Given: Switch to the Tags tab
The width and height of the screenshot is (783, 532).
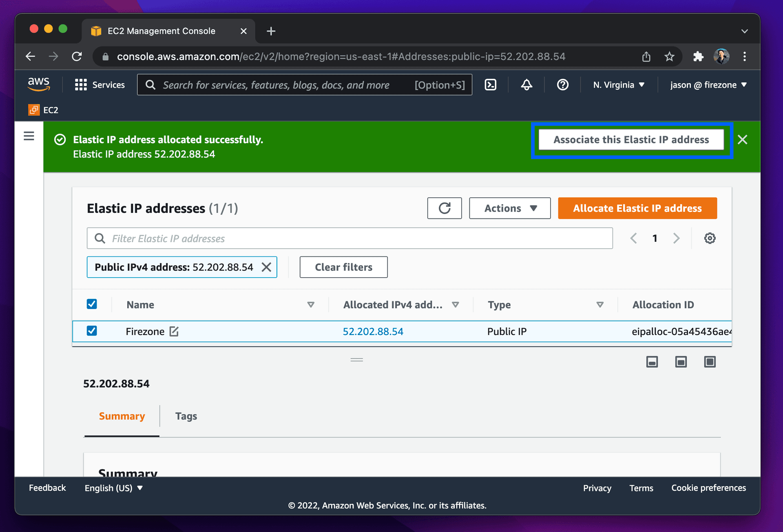Looking at the screenshot, I should pyautogui.click(x=186, y=416).
